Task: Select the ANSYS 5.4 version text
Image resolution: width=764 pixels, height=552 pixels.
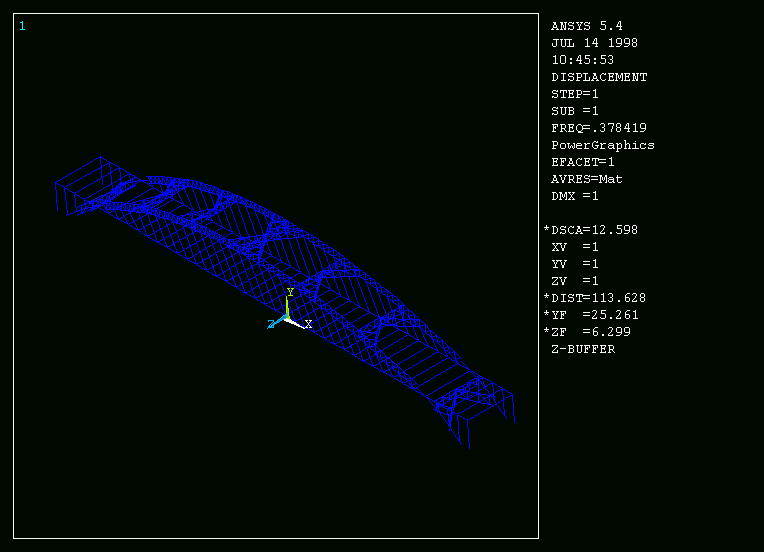Action: (586, 26)
